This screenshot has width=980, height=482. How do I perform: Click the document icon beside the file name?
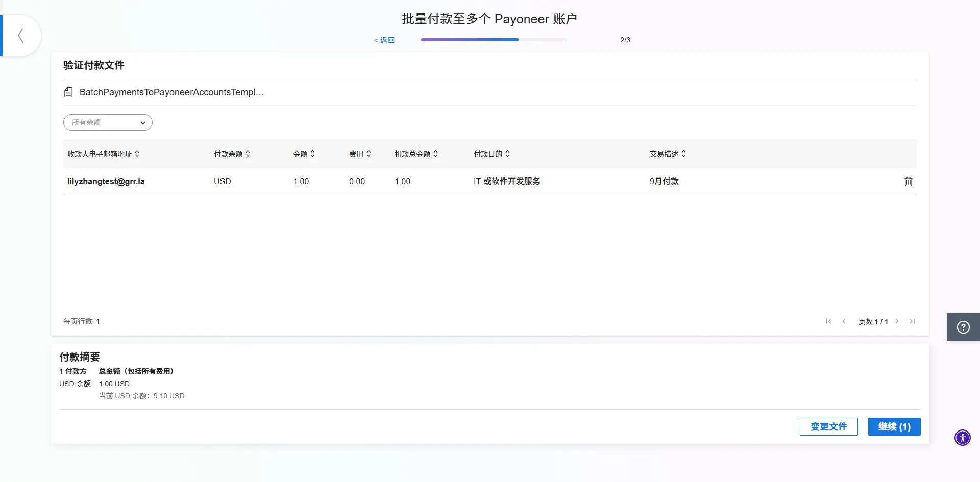pos(68,92)
